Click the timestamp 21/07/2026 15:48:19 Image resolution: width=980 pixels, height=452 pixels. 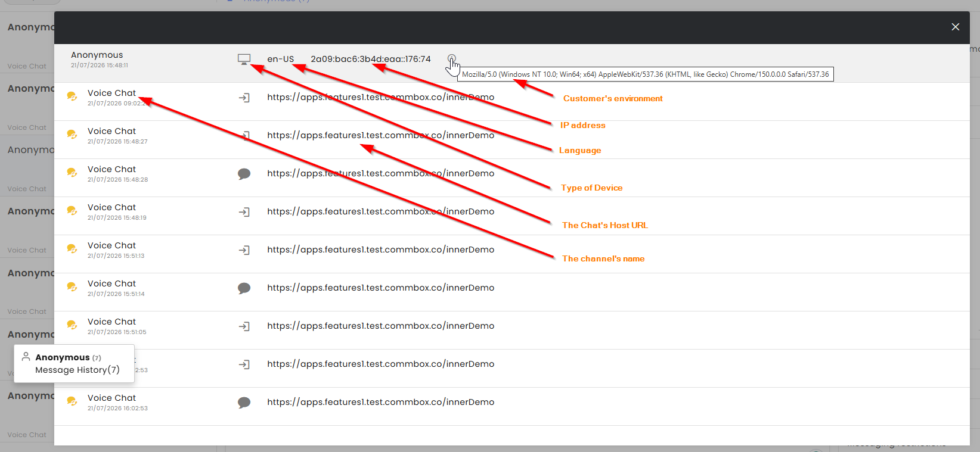pos(117,218)
